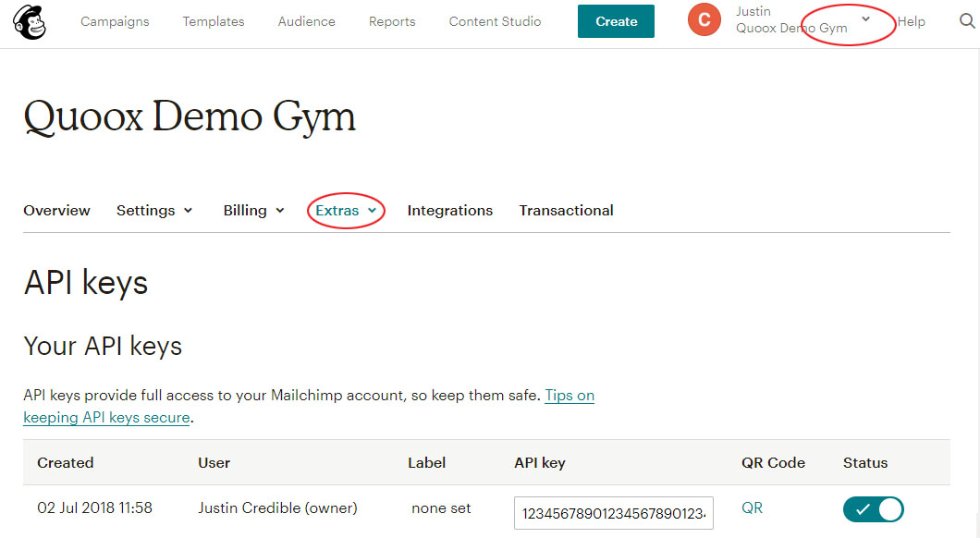Click the Status column header
The height and width of the screenshot is (538, 980).
865,463
